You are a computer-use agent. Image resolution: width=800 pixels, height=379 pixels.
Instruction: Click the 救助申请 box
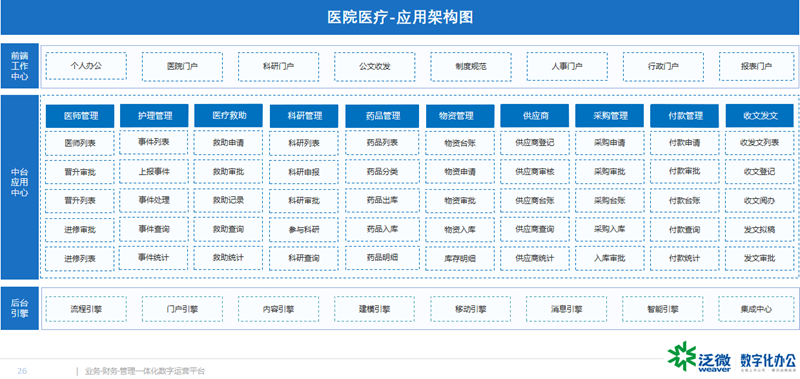tap(228, 143)
